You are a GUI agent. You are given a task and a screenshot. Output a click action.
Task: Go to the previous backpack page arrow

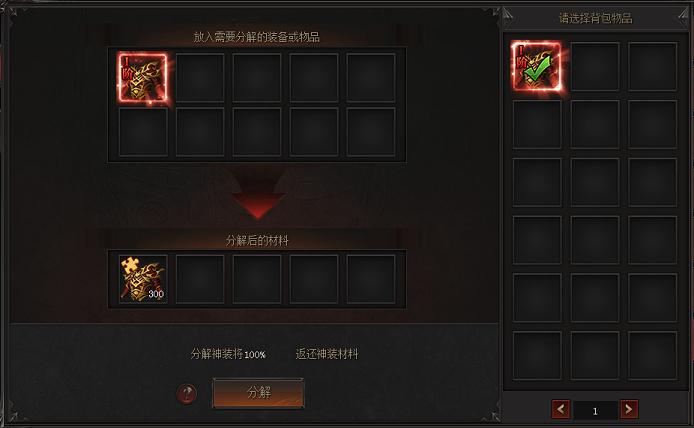coord(561,409)
